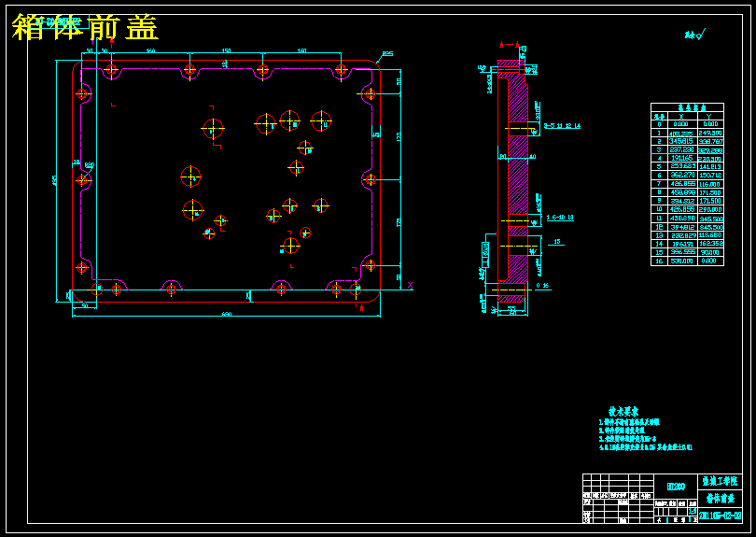The height and width of the screenshot is (537, 756).
Task: Click the R25 corner radius label
Action: (387, 53)
